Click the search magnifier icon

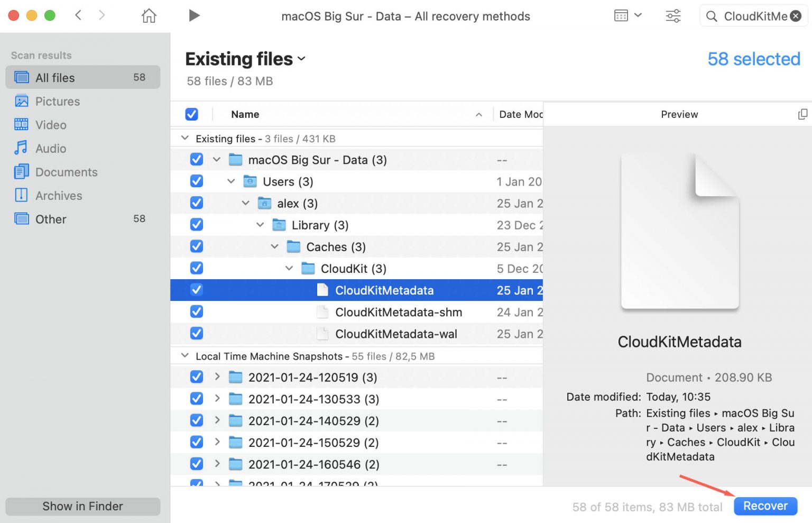(x=712, y=16)
